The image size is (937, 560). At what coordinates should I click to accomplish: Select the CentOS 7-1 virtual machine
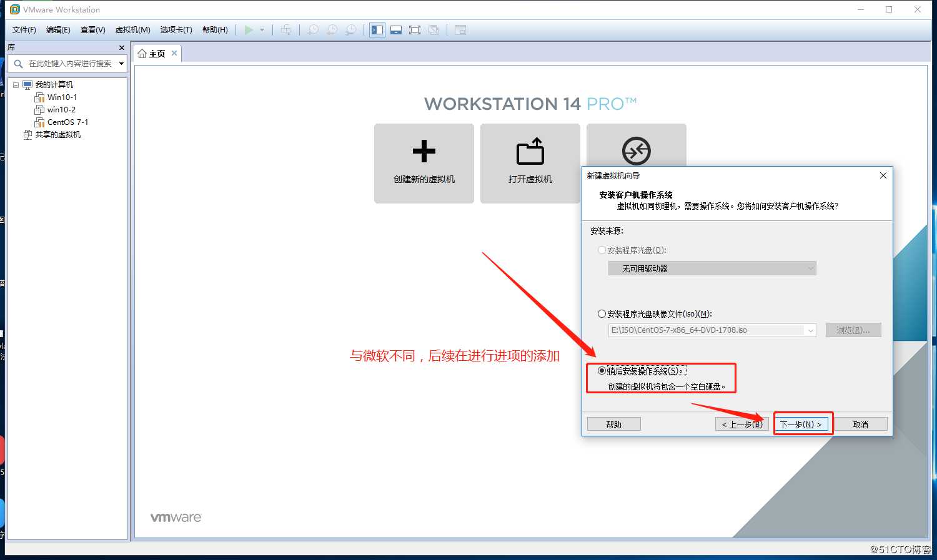[67, 122]
